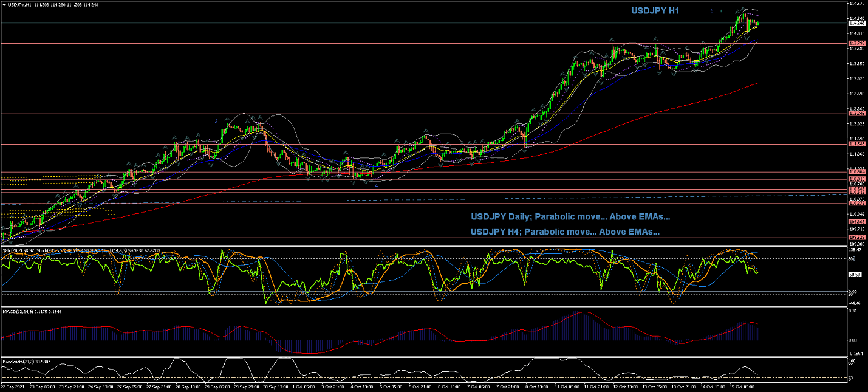The height and width of the screenshot is (392, 868).
Task: Click the wave label '5' at top
Action: tap(711, 10)
